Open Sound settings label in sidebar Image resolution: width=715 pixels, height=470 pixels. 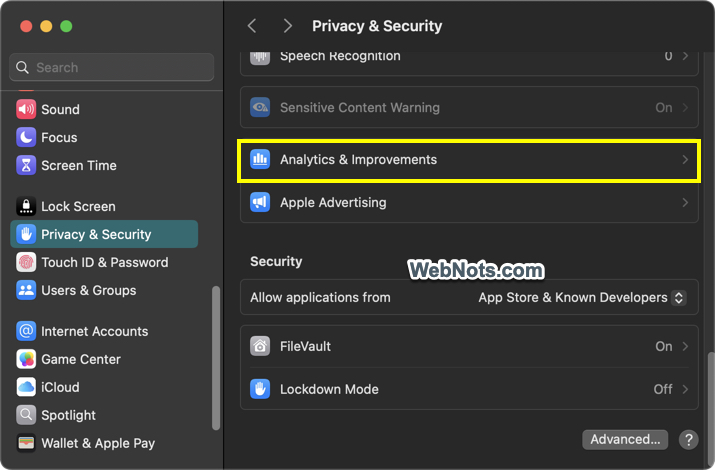(60, 109)
